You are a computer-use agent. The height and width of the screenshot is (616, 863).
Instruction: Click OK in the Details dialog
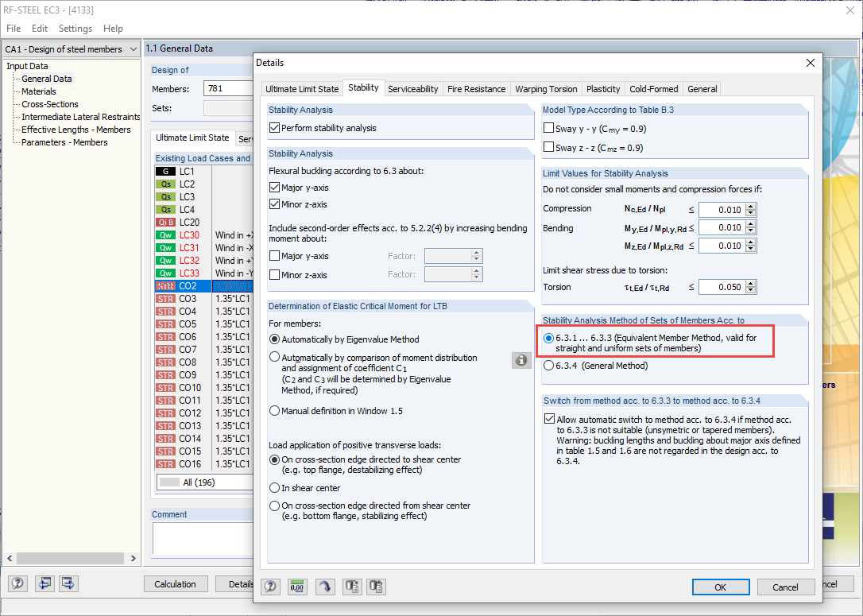click(x=721, y=587)
